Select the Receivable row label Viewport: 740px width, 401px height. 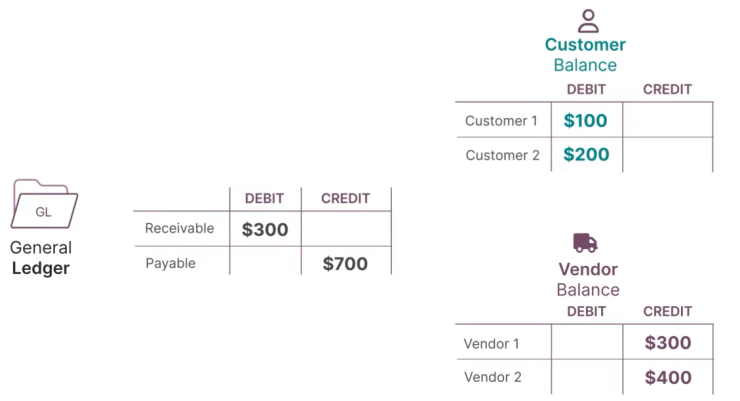[x=179, y=228]
